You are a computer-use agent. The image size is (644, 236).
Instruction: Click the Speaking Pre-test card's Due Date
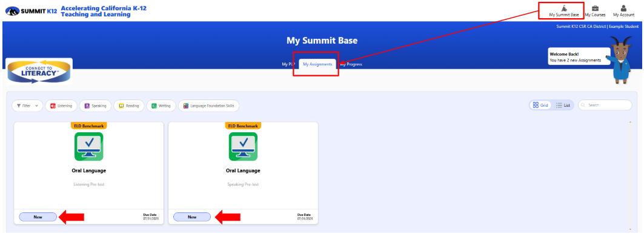(x=305, y=217)
